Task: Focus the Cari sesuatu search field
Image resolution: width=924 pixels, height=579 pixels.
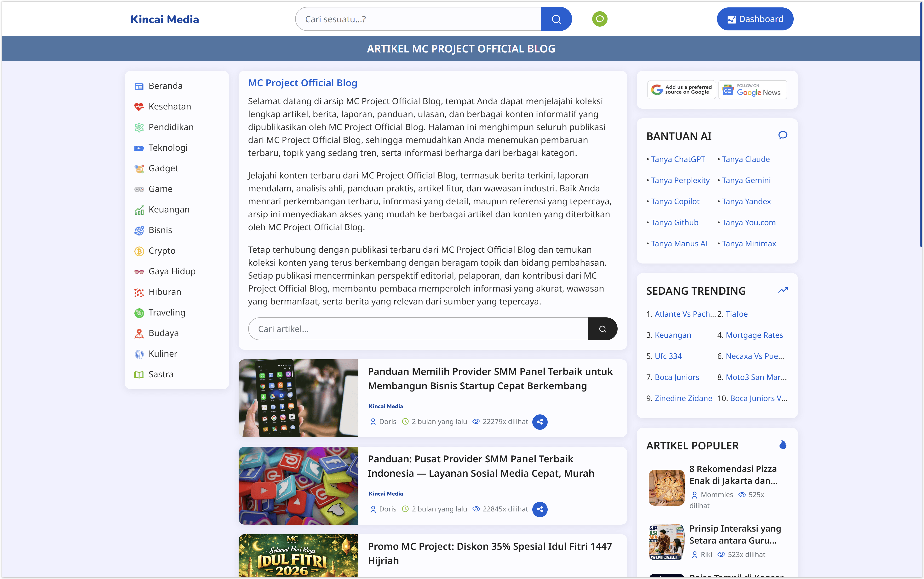Action: (418, 19)
